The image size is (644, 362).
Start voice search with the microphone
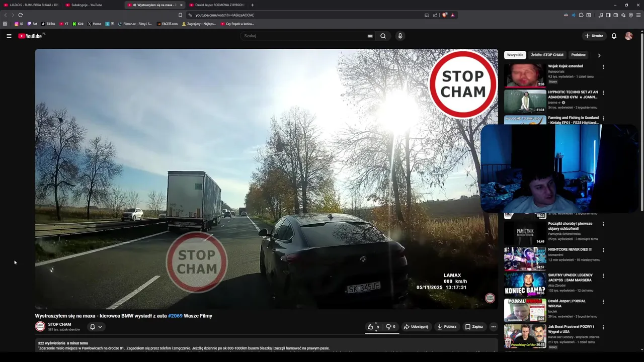(x=400, y=36)
